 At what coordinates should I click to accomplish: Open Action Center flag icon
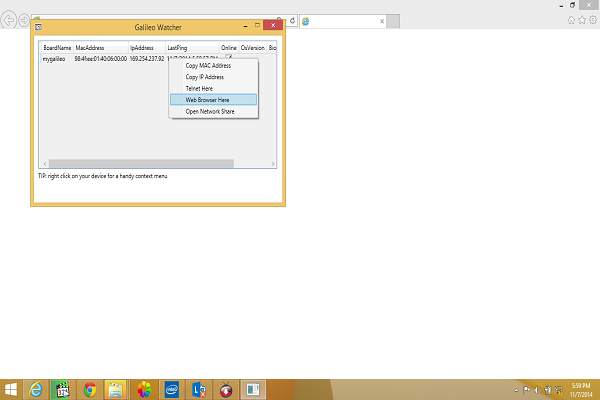point(527,390)
